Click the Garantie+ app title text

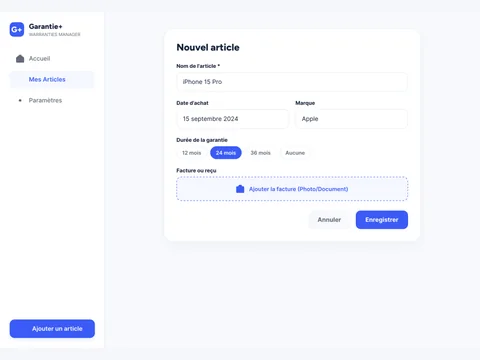(x=45, y=26)
